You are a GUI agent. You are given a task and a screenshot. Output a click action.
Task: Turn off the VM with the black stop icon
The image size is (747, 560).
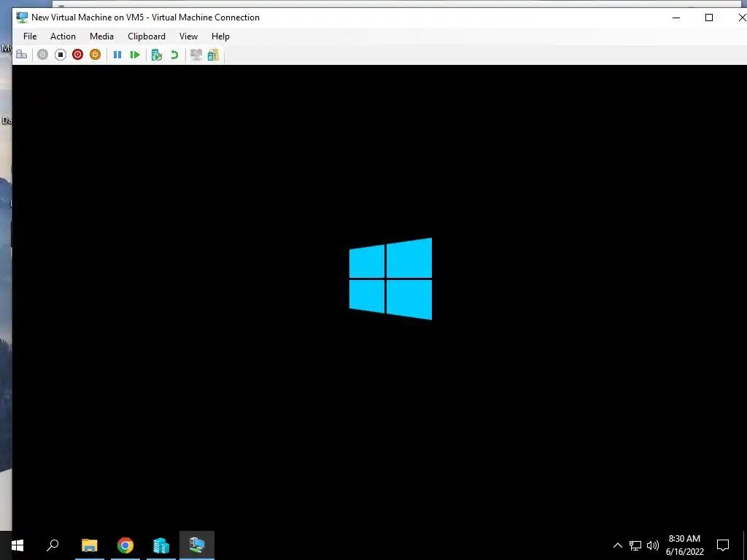(x=60, y=55)
